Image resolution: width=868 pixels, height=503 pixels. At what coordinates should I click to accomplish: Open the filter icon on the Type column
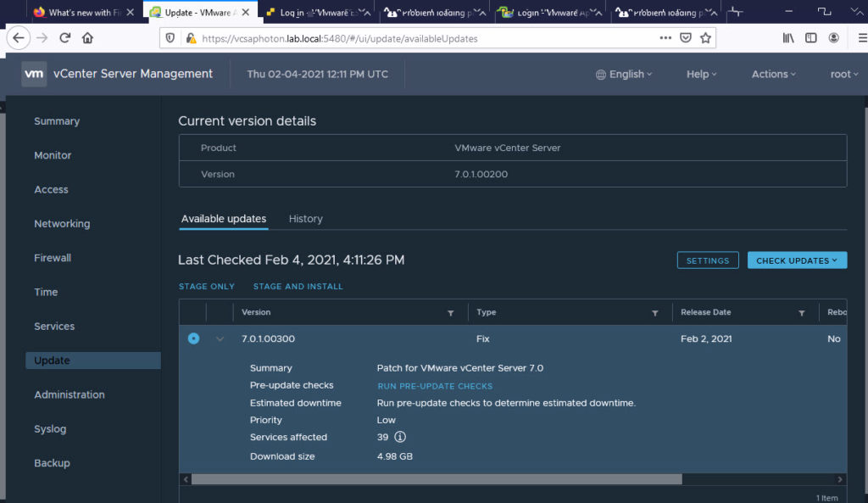pyautogui.click(x=656, y=312)
